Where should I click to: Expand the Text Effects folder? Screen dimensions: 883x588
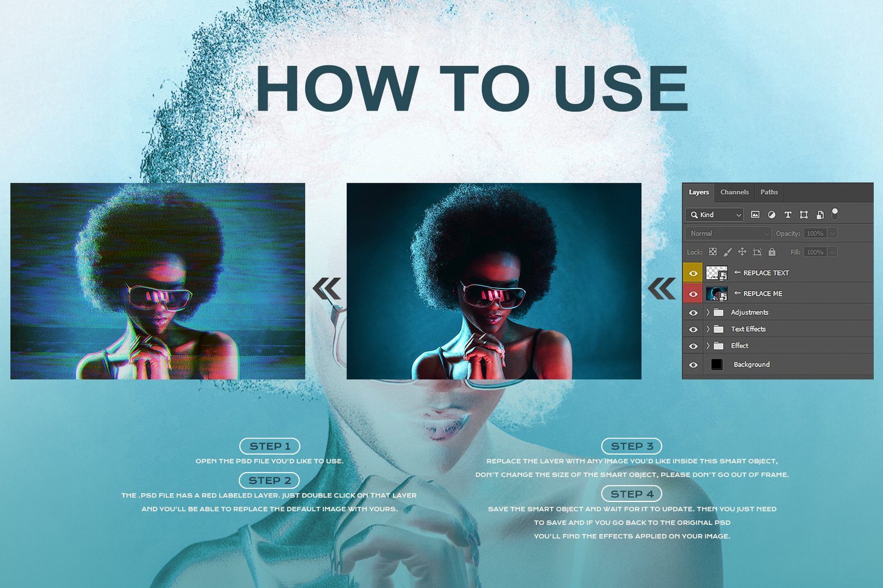(x=708, y=329)
